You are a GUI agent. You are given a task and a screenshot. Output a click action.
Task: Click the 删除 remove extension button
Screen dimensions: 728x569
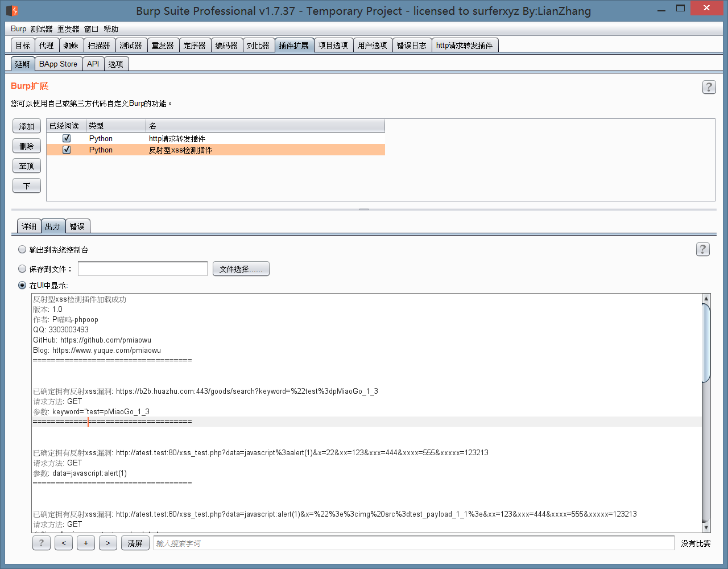pos(27,146)
